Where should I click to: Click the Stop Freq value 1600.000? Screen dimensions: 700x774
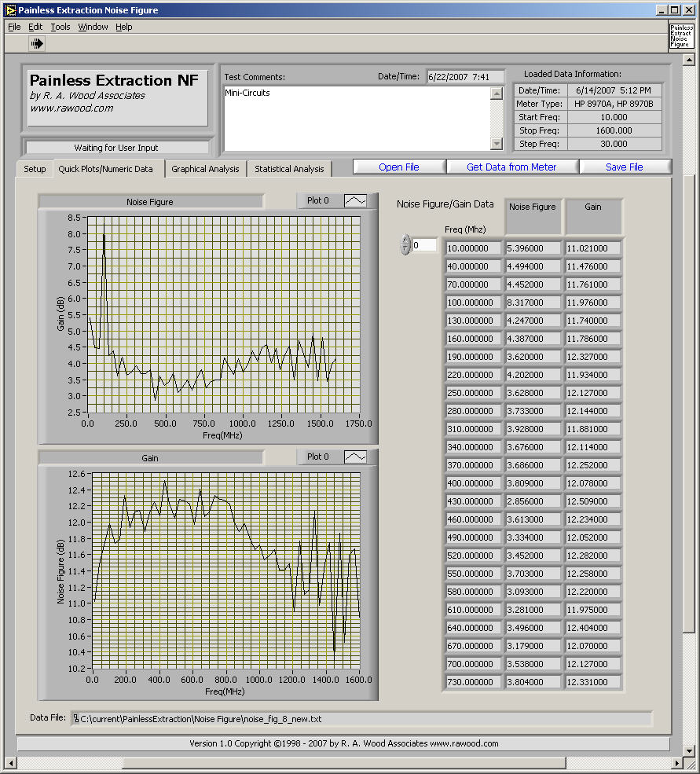pos(614,130)
